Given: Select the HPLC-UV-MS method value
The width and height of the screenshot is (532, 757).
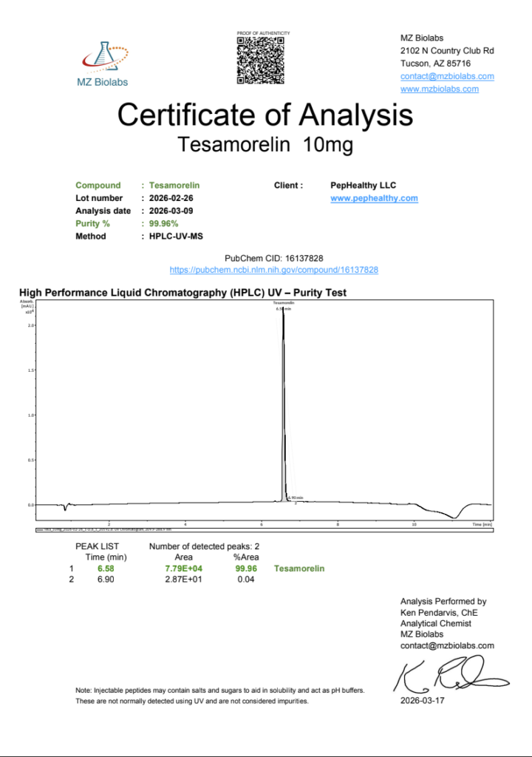Looking at the screenshot, I should [176, 237].
